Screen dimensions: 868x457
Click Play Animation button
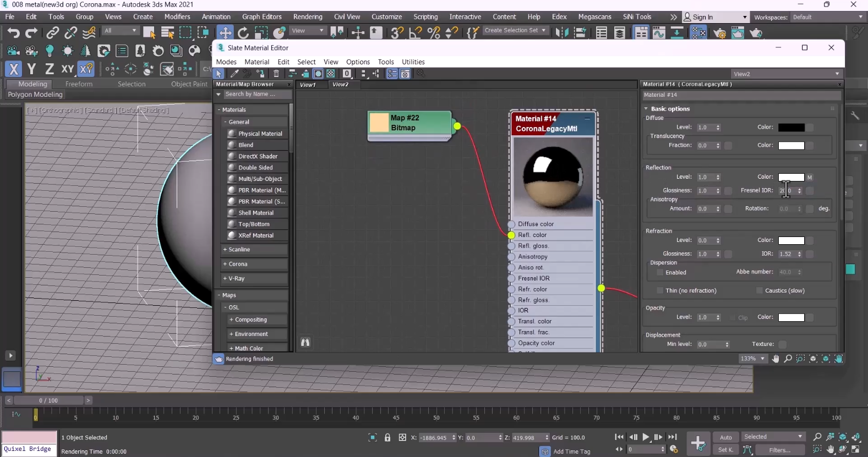pos(646,437)
